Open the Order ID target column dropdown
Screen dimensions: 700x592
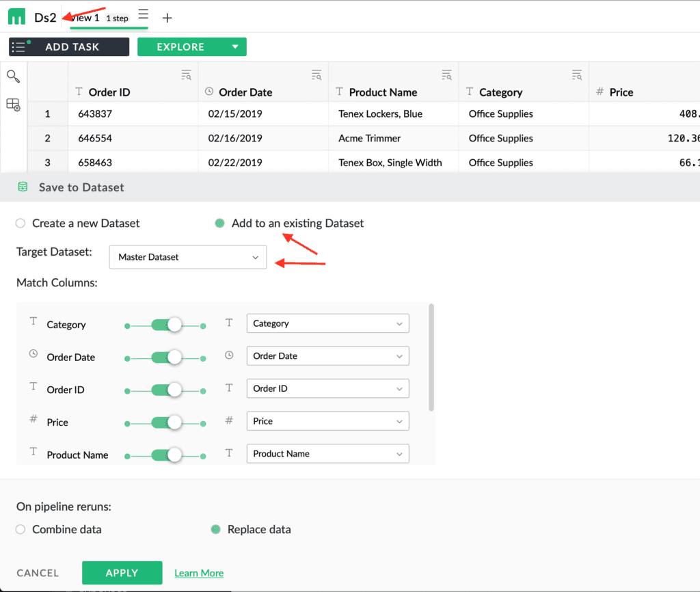point(327,388)
